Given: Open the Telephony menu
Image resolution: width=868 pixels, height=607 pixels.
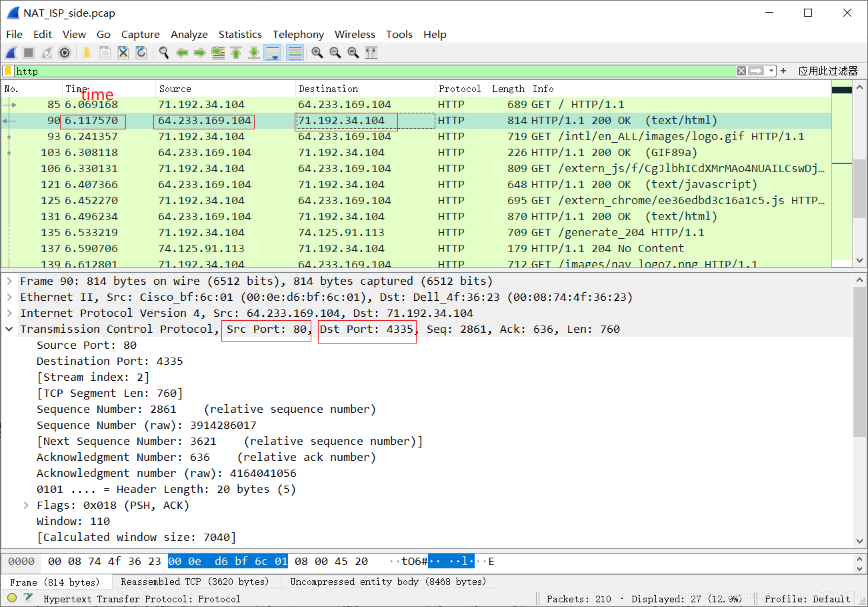Looking at the screenshot, I should [x=298, y=34].
